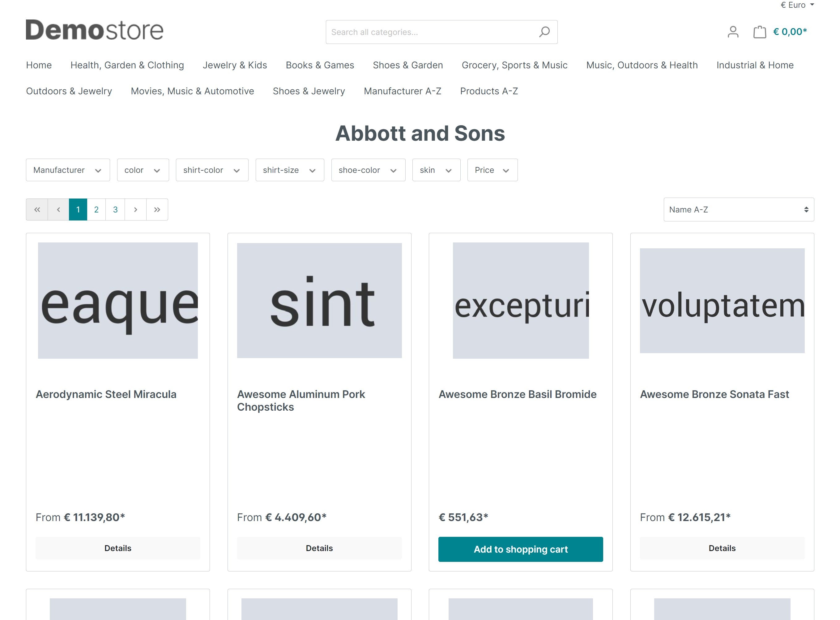Open Awesome Bronze Sonata Fast title
Screen dimensions: 840x620
coord(714,394)
